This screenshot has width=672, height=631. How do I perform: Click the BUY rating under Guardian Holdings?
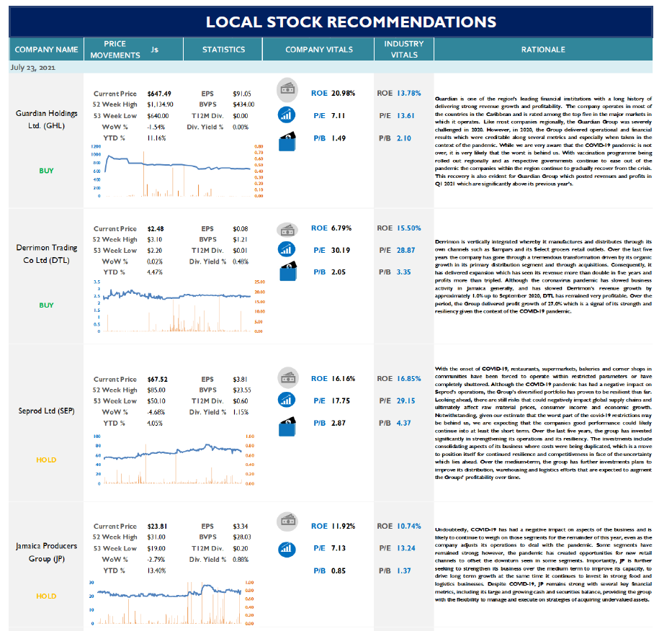[x=46, y=171]
